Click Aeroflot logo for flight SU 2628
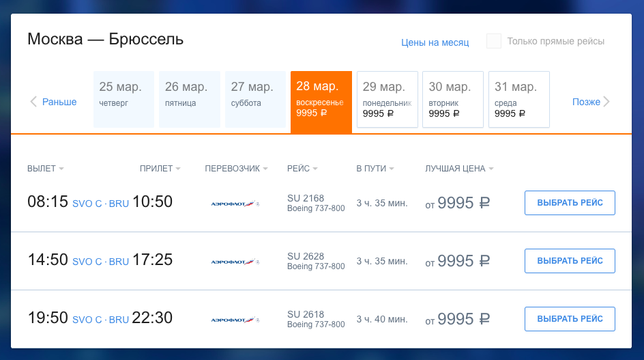Image resolution: width=644 pixels, height=360 pixels. click(x=235, y=261)
